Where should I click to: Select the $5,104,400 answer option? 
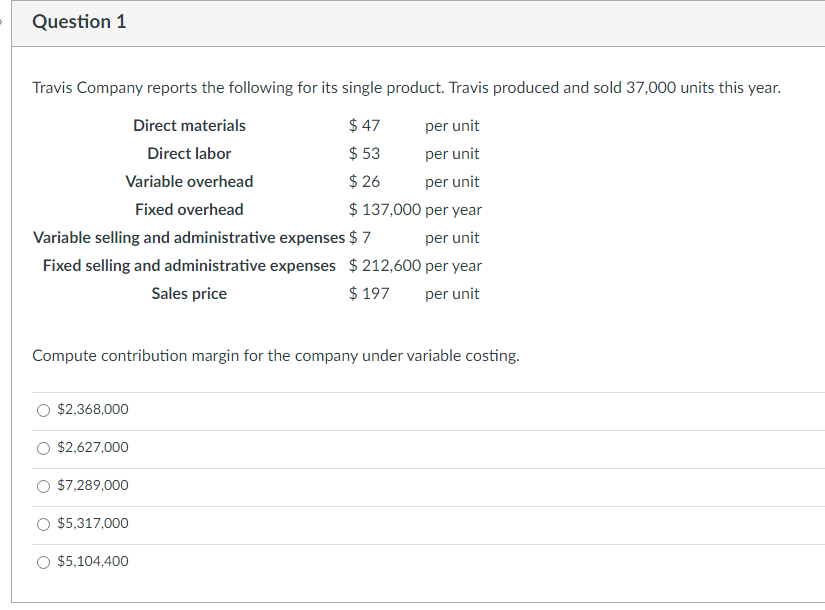pyautogui.click(x=43, y=561)
